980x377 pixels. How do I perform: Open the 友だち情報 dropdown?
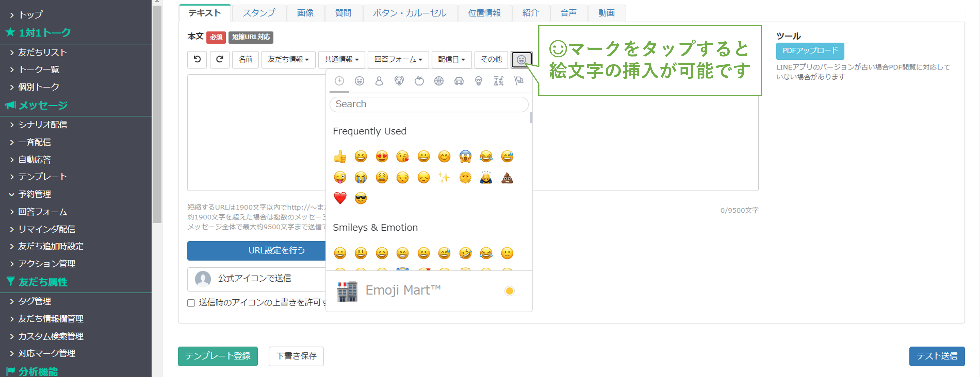[x=288, y=60]
